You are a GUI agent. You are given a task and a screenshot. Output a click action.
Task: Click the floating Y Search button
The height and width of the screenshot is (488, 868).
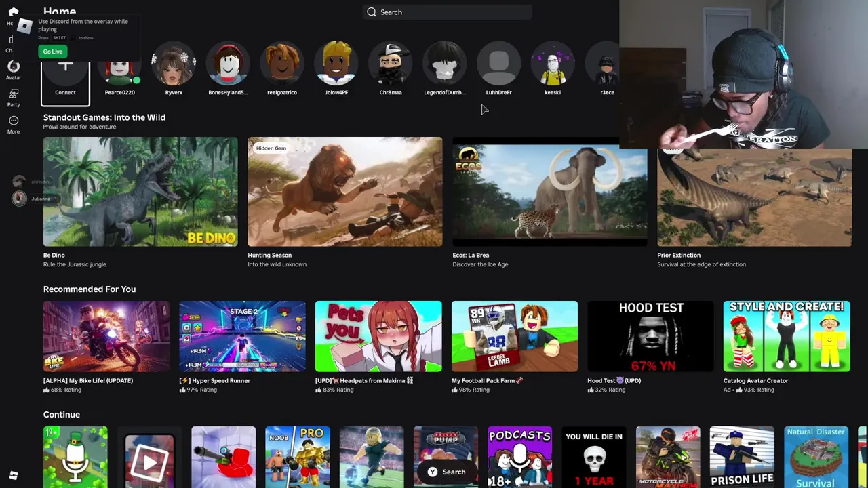(x=447, y=472)
